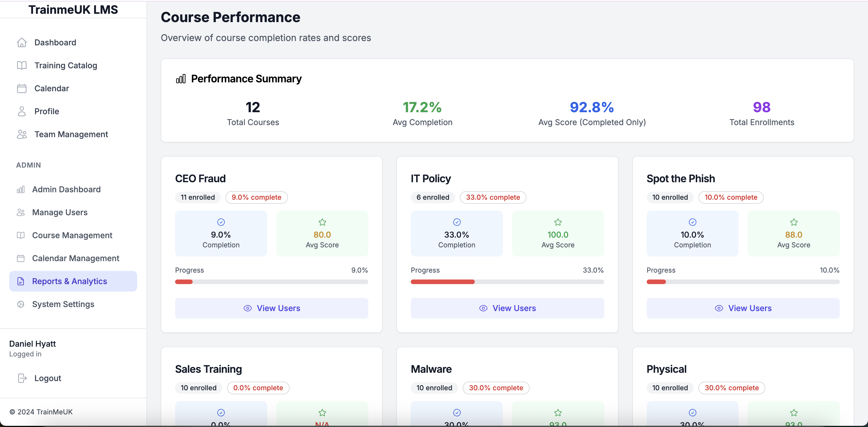Click the Spot the Phish progress bar

pos(743,282)
